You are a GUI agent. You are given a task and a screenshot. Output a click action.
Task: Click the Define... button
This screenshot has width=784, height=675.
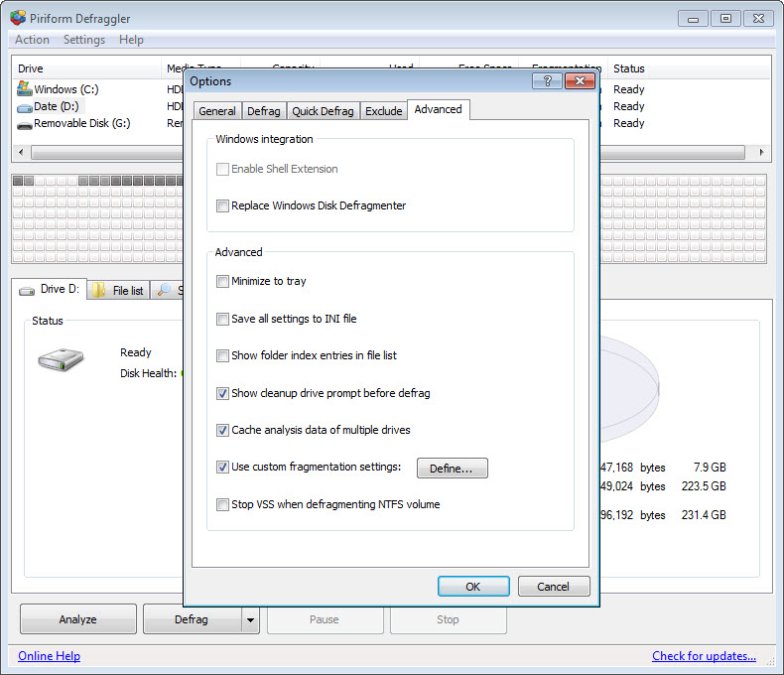coord(452,469)
